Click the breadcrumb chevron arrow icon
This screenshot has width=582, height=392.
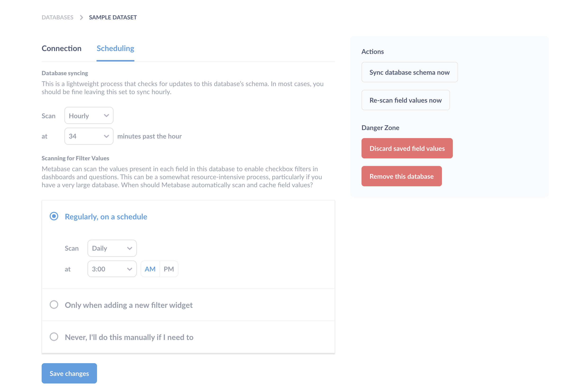[81, 17]
